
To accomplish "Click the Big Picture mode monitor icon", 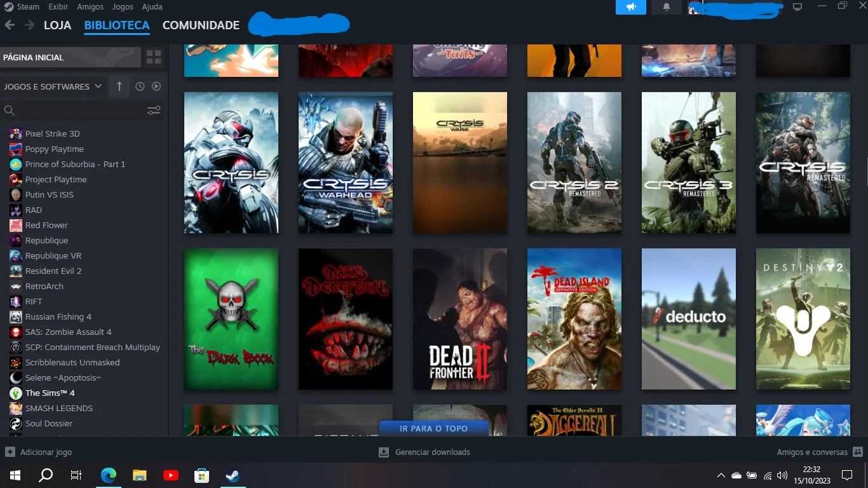I will point(797,7).
